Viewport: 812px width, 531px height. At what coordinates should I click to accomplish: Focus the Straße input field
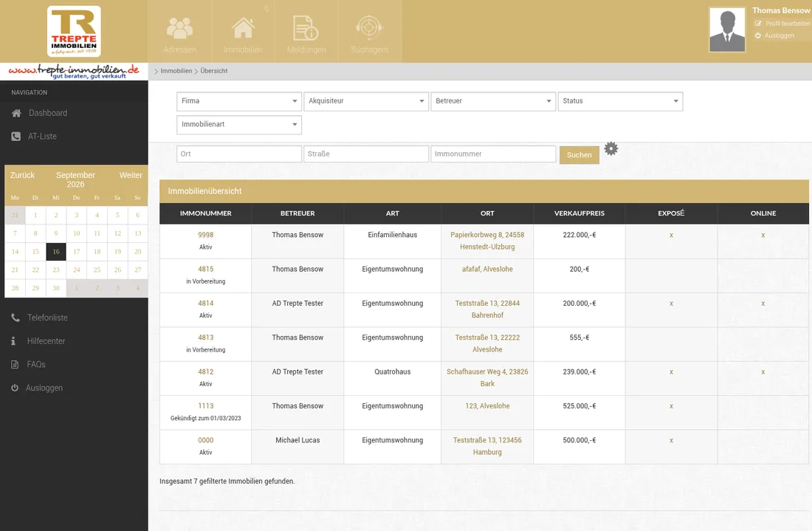(x=366, y=154)
